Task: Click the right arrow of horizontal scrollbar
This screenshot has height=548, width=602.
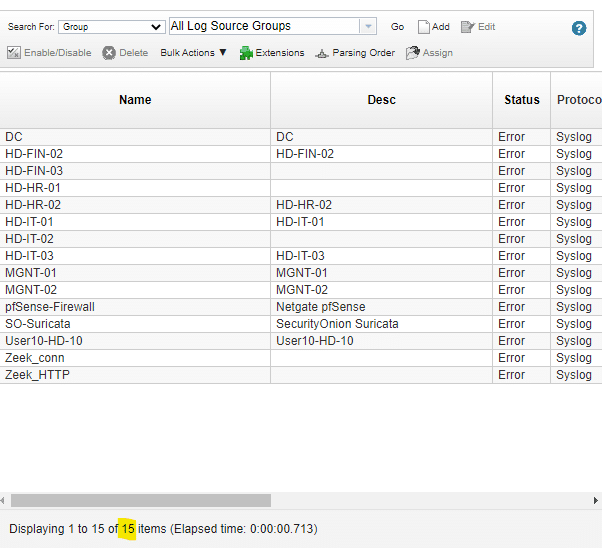Action: click(595, 500)
